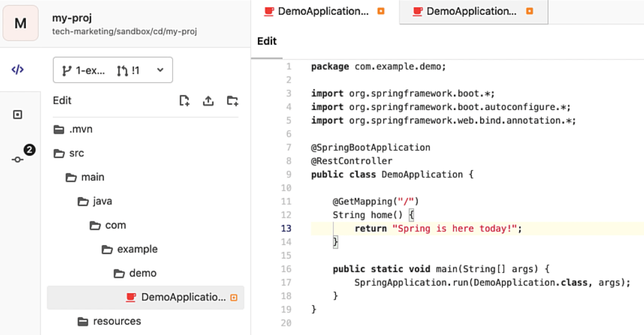Click the branch icon beside 1-ex...

click(66, 71)
